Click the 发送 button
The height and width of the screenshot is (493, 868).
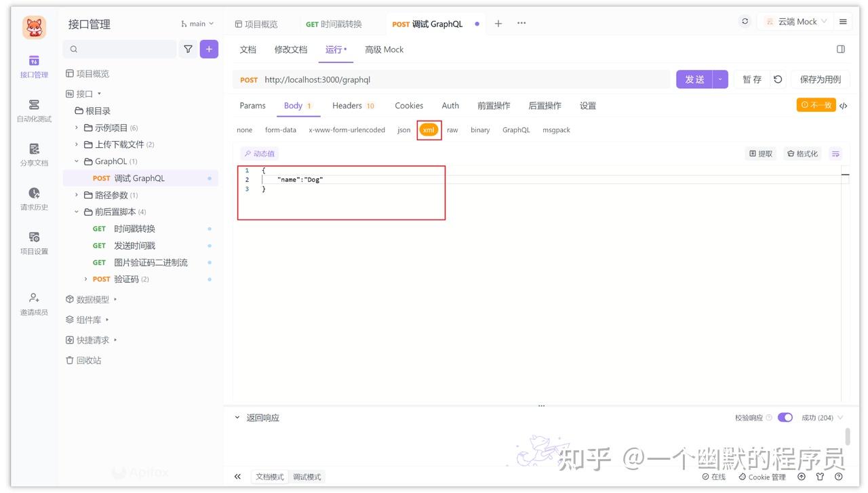pyautogui.click(x=694, y=79)
